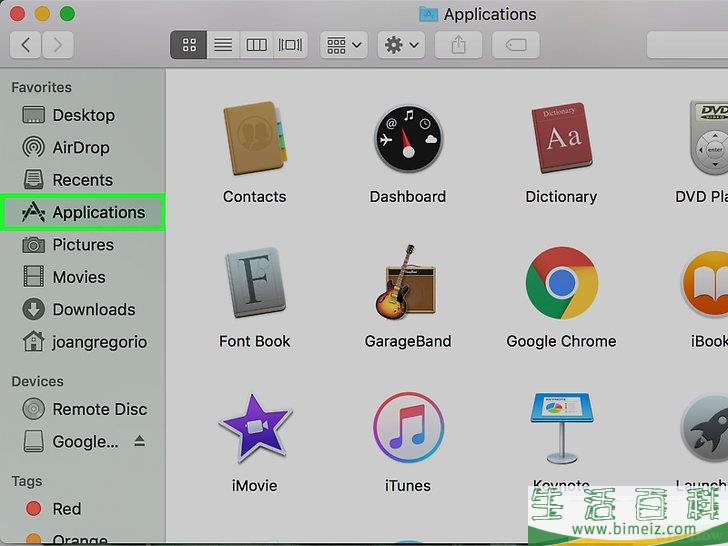Select the Dashboard app icon
Viewport: 728px width, 546px height.
pyautogui.click(x=408, y=138)
